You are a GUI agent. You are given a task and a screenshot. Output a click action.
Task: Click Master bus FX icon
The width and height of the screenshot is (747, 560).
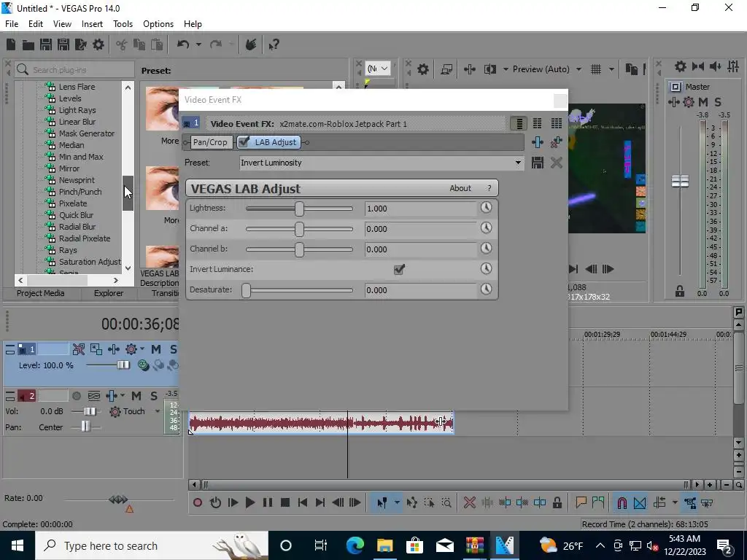[x=673, y=102]
